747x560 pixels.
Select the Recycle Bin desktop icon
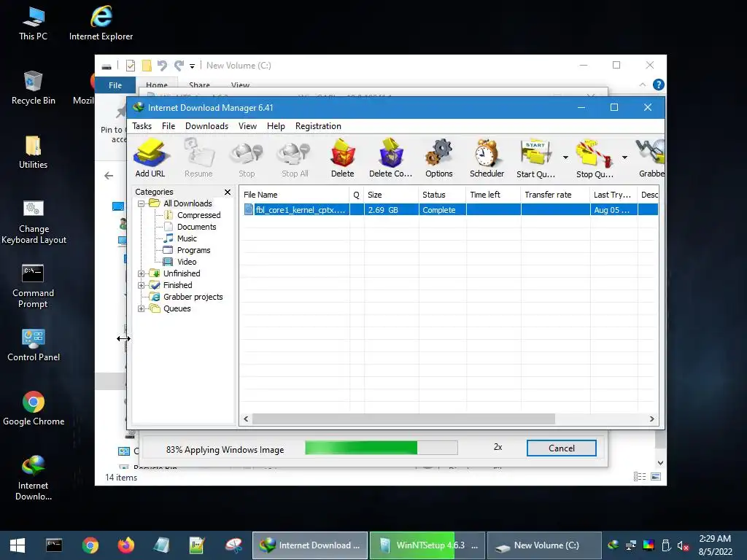pyautogui.click(x=34, y=87)
